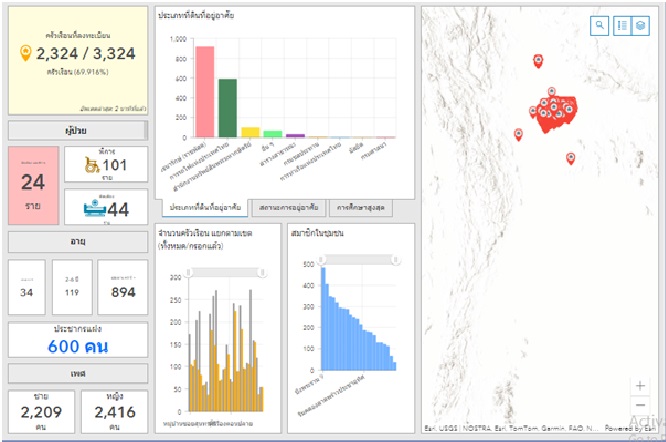Open the map layers stack icon
Image resolution: width=666 pixels, height=442 pixels.
pyautogui.click(x=640, y=25)
